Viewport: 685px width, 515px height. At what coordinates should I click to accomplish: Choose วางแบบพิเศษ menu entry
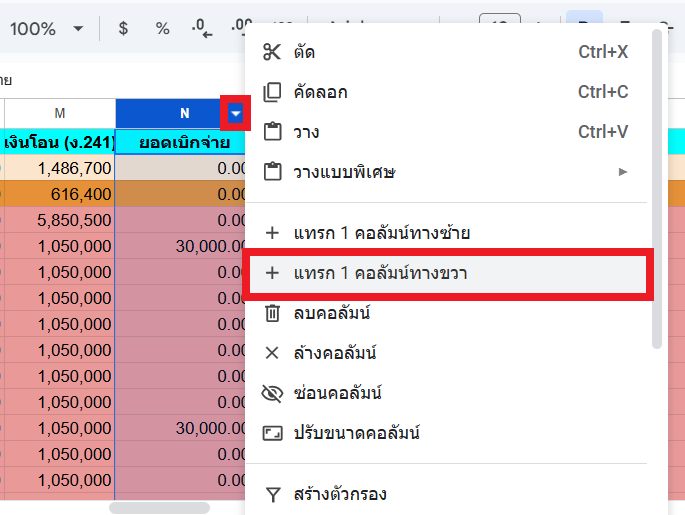point(446,172)
